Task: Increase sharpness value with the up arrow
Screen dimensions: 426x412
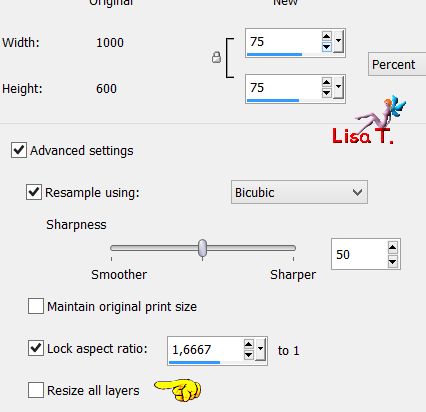Action: tap(393, 247)
